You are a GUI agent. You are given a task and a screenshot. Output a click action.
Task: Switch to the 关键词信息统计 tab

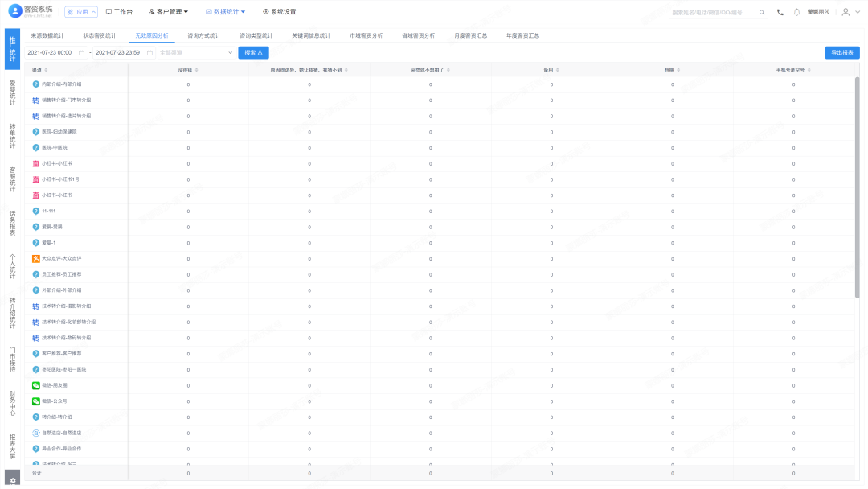click(x=311, y=35)
